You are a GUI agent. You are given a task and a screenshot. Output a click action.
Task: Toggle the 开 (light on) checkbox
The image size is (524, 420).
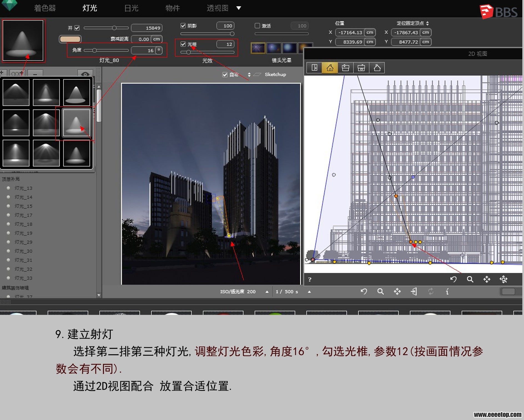77,28
